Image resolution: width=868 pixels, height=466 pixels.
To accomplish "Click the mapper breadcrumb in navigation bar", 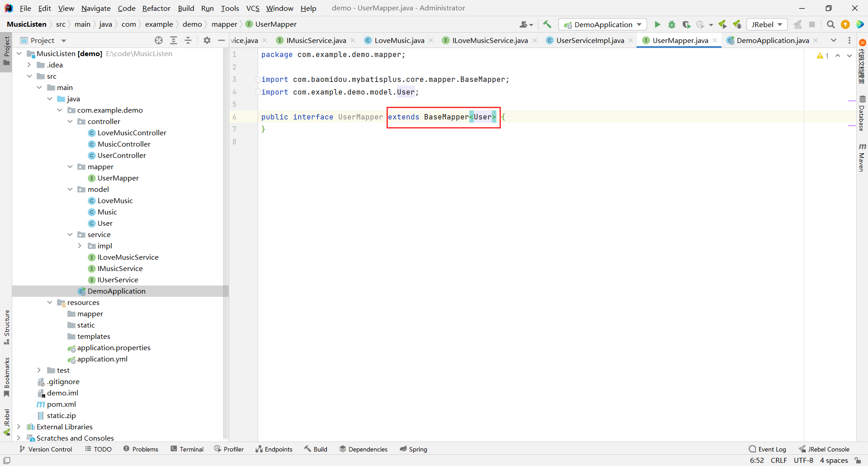I will pos(224,24).
